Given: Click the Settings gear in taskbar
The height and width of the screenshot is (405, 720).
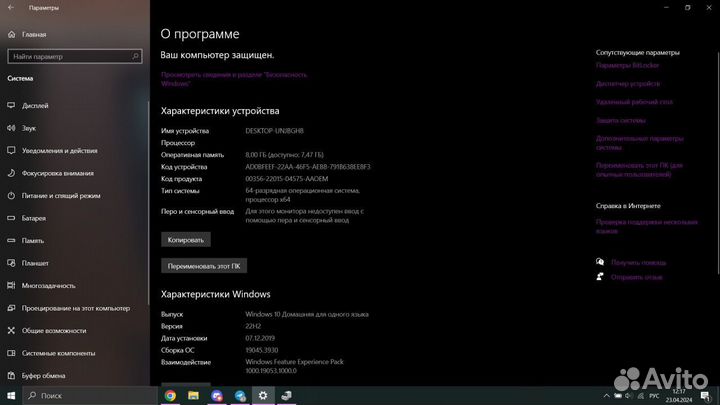Looking at the screenshot, I should pyautogui.click(x=263, y=395).
